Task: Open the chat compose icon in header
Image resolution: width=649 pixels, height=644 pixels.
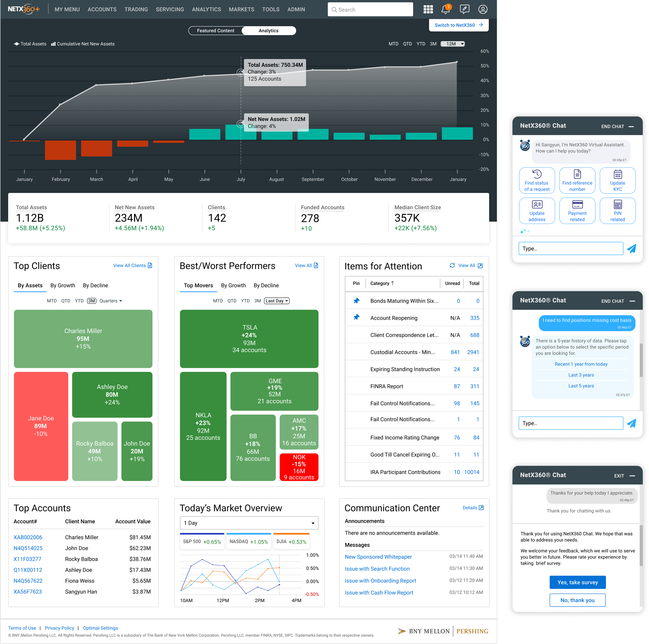Action: click(x=464, y=9)
